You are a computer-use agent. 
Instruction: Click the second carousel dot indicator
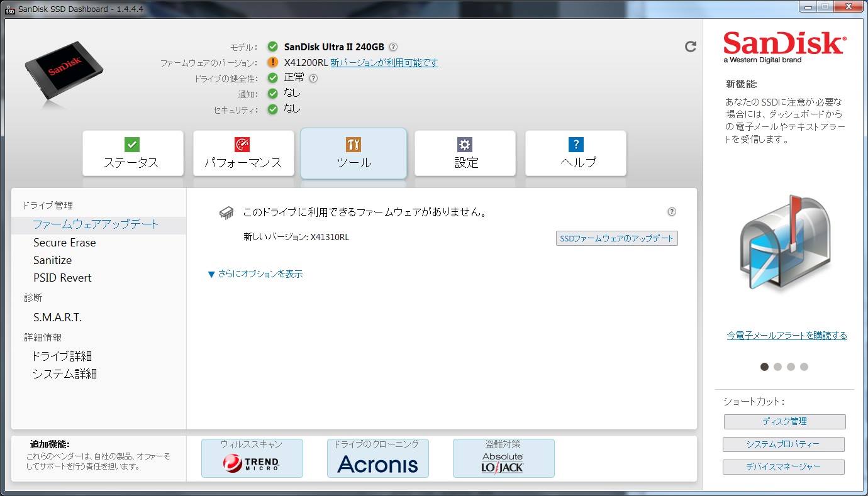click(x=777, y=366)
